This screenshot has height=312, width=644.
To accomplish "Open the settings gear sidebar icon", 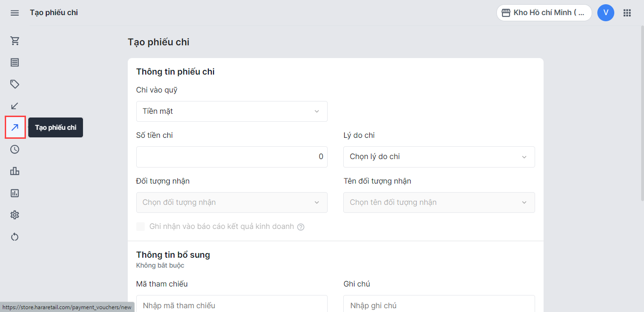I will coord(15,215).
